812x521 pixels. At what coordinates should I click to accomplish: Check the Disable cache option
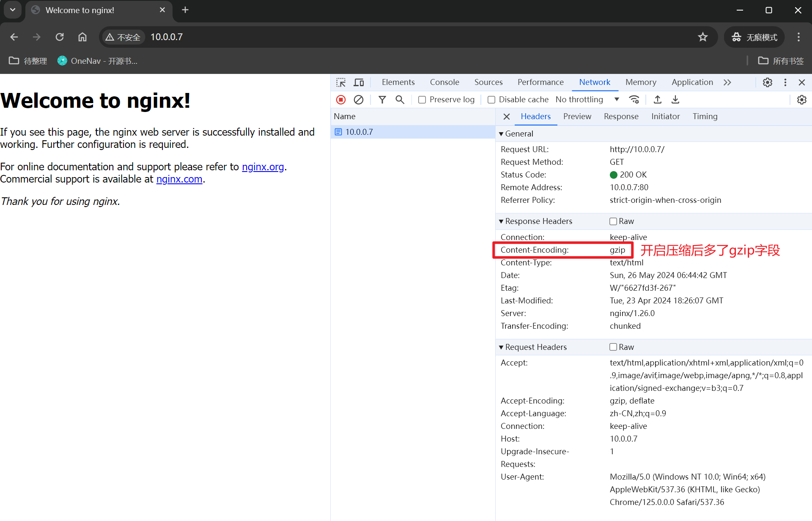pyautogui.click(x=491, y=100)
